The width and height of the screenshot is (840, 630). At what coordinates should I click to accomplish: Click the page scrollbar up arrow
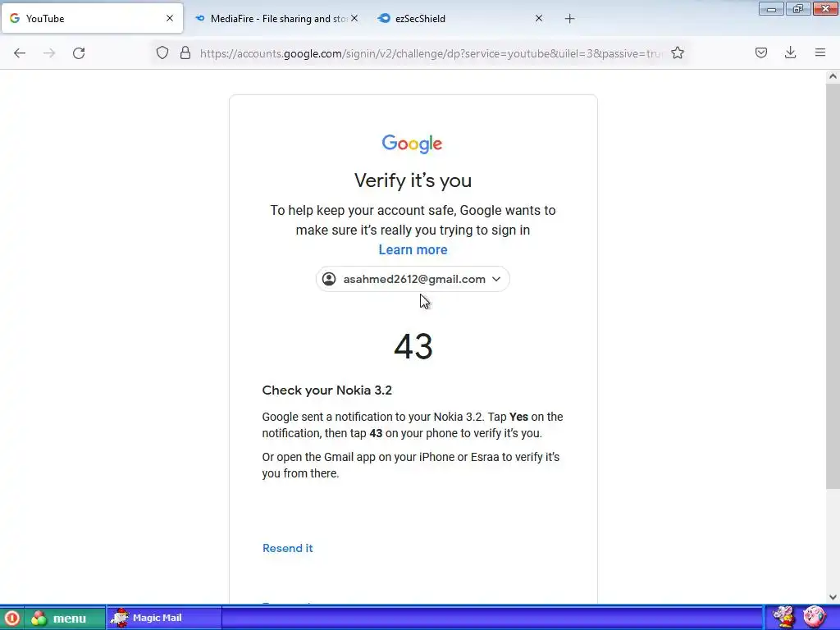pos(833,76)
